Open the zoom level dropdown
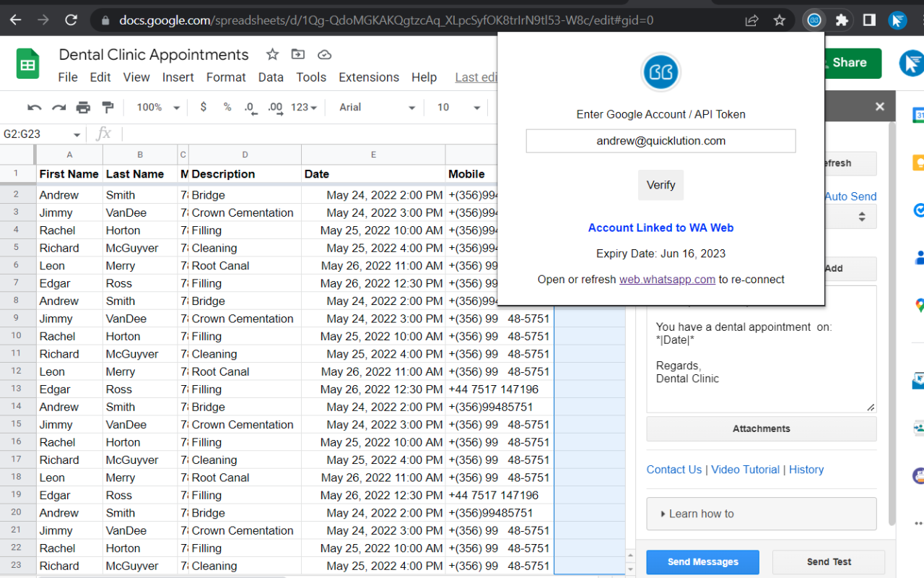924x578 pixels. pyautogui.click(x=158, y=107)
